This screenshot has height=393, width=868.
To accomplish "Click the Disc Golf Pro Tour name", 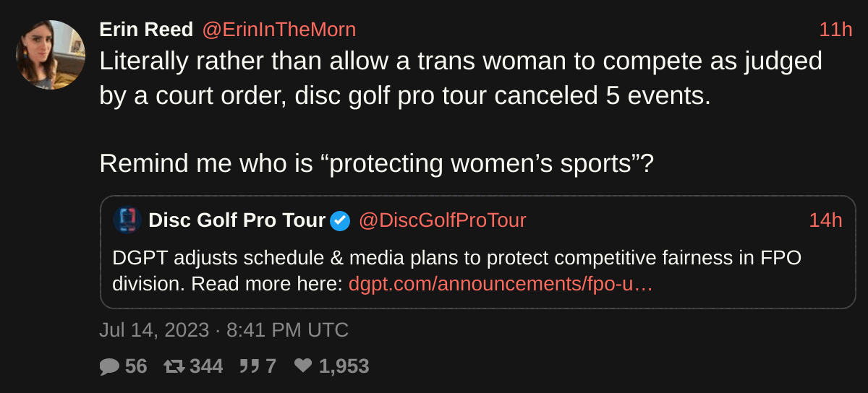I will [x=237, y=220].
